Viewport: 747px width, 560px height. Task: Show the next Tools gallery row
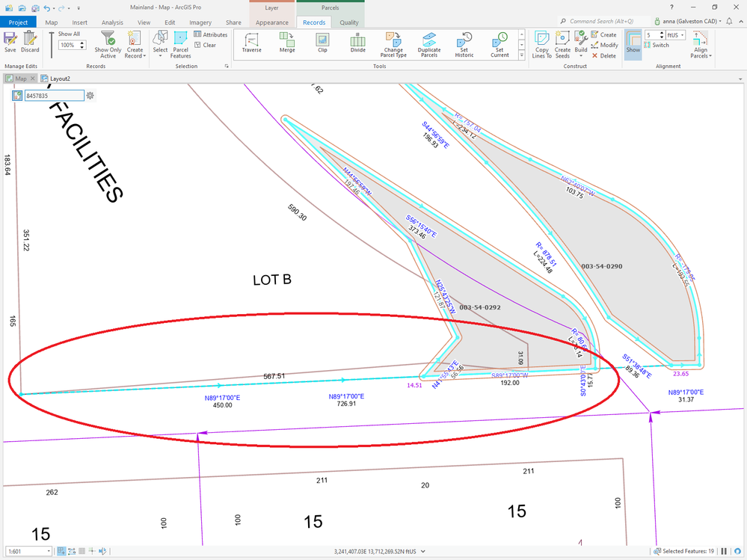(x=522, y=45)
